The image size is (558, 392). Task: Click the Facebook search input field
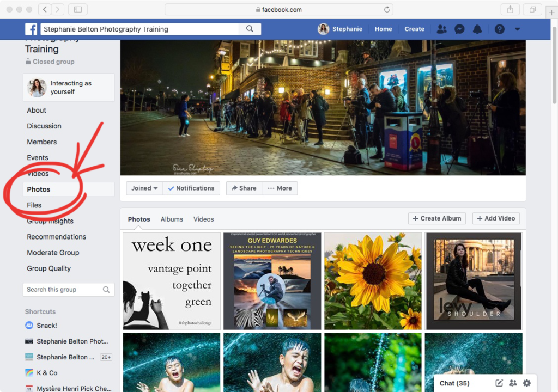pyautogui.click(x=139, y=29)
